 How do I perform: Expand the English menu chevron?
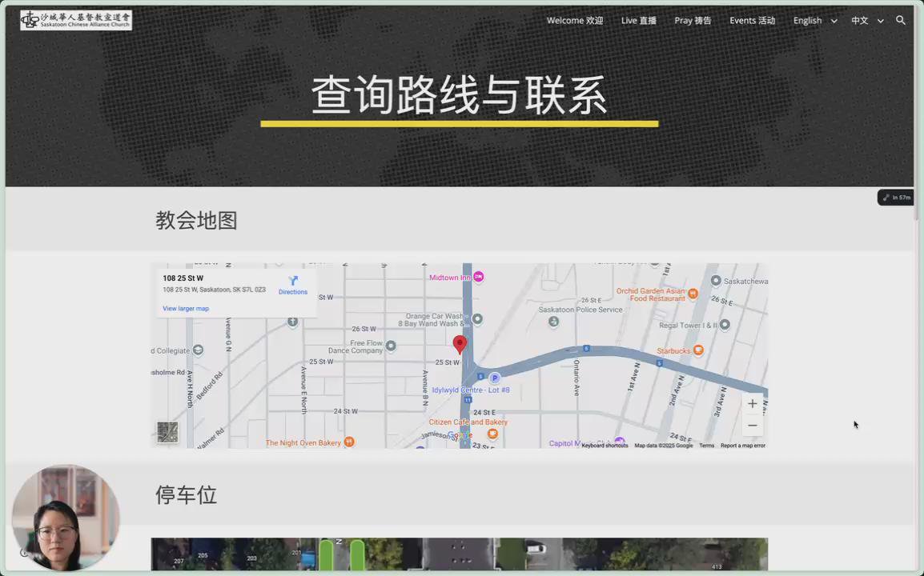pyautogui.click(x=834, y=21)
